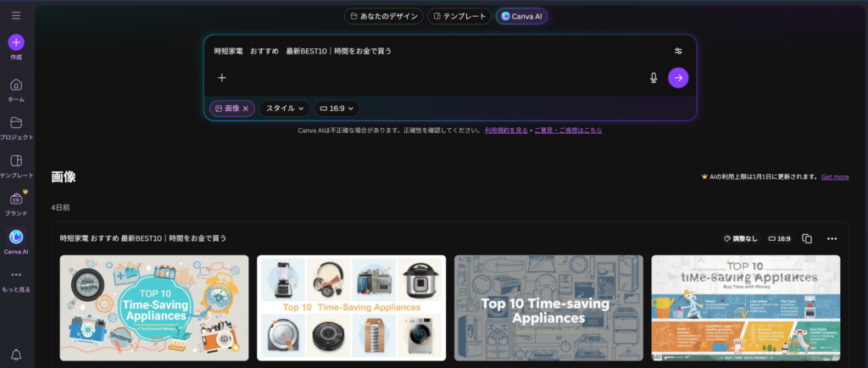Click 調整なし label on image set
868x368 pixels.
[x=741, y=238]
